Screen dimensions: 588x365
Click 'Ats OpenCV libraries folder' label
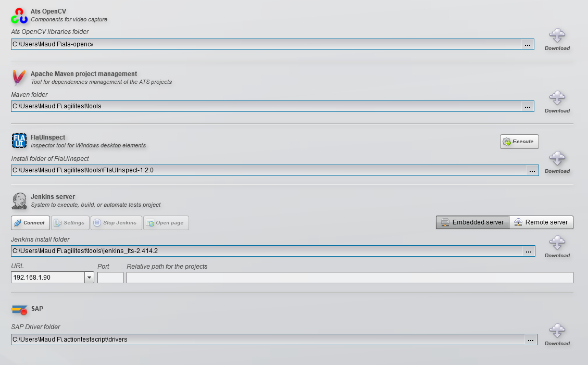50,32
